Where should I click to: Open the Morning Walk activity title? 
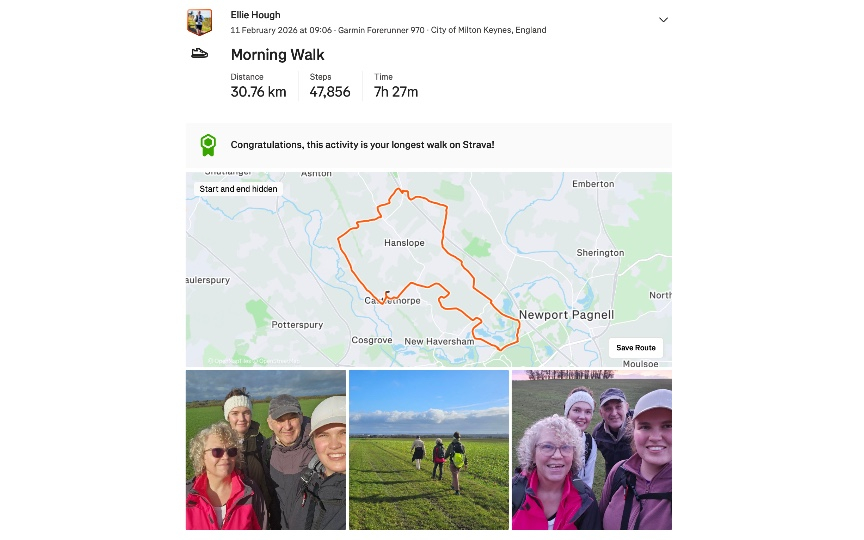(x=277, y=55)
